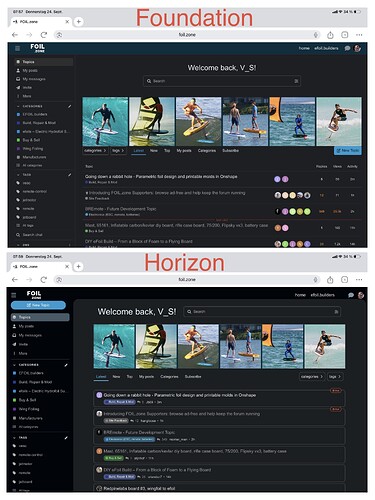This screenshot has width=375, height=500.
Task: Click the New Topic button in Foundation view
Action: [348, 151]
